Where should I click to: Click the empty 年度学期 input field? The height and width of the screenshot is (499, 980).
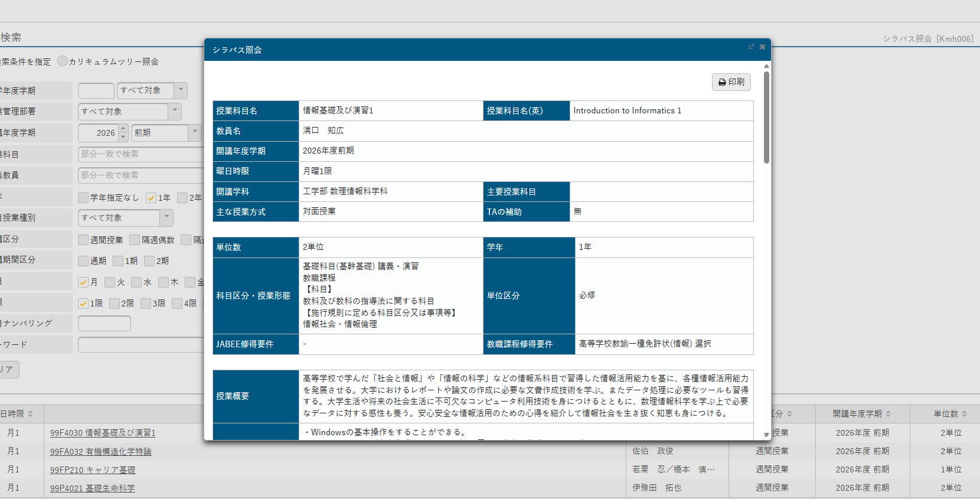coord(96,90)
